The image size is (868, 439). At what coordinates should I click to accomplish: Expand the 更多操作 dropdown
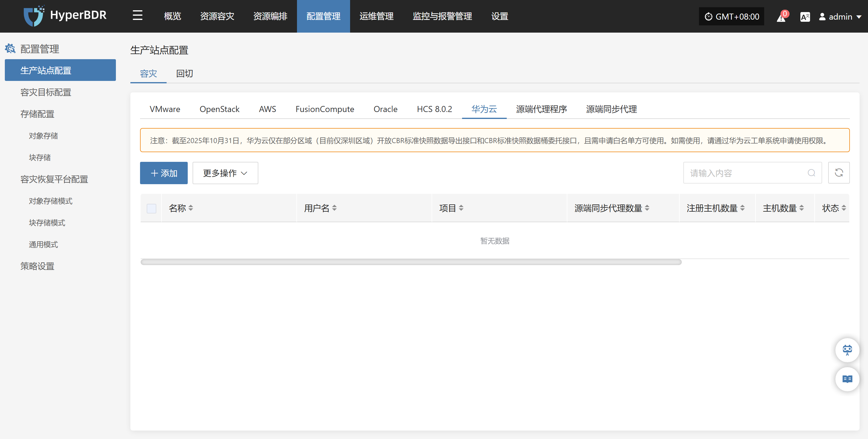225,173
